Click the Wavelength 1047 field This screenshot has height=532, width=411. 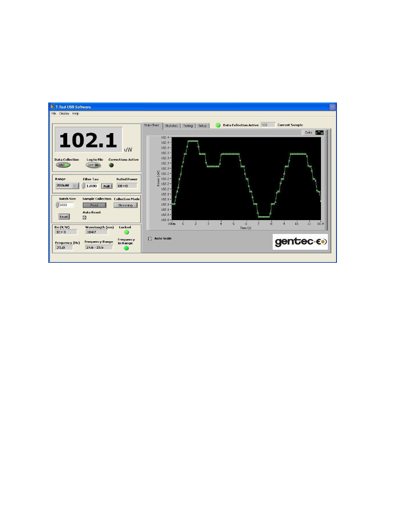97,232
